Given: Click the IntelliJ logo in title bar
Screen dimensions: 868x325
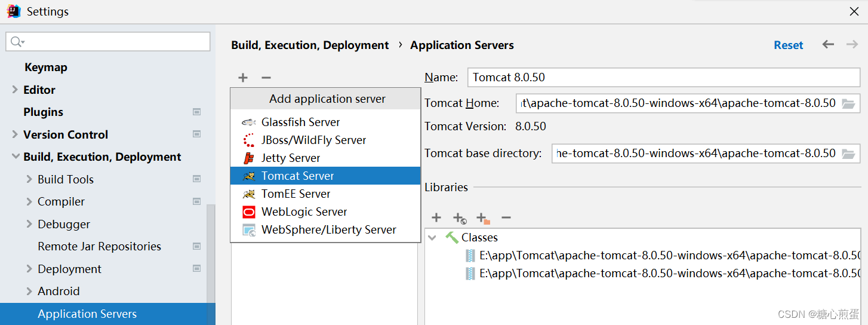Looking at the screenshot, I should pos(14,11).
